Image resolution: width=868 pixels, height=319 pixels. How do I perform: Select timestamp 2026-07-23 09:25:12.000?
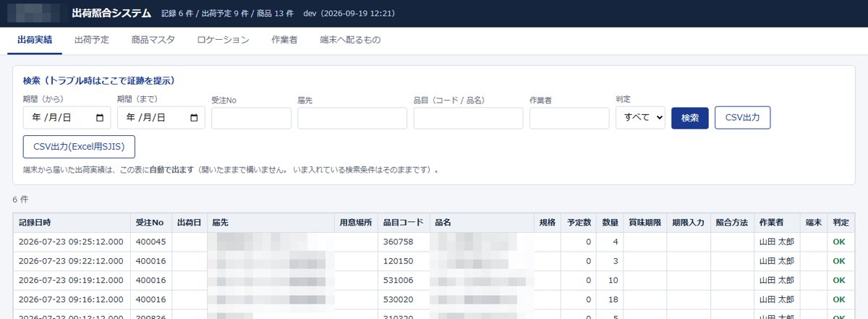(71, 242)
